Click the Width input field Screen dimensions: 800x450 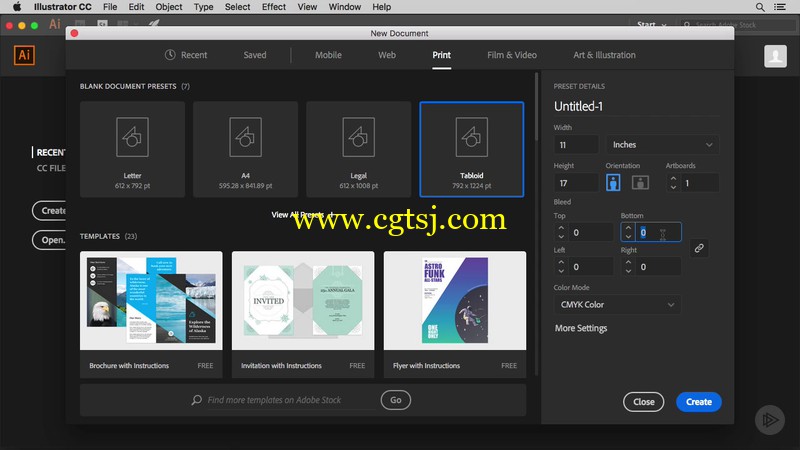click(576, 145)
